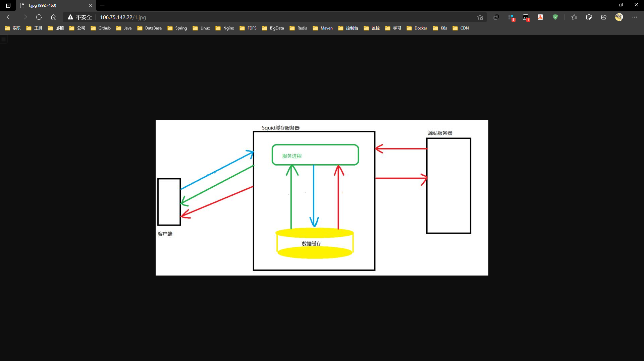Open the 学习 bookmarks folder
The image size is (644, 361).
click(393, 28)
